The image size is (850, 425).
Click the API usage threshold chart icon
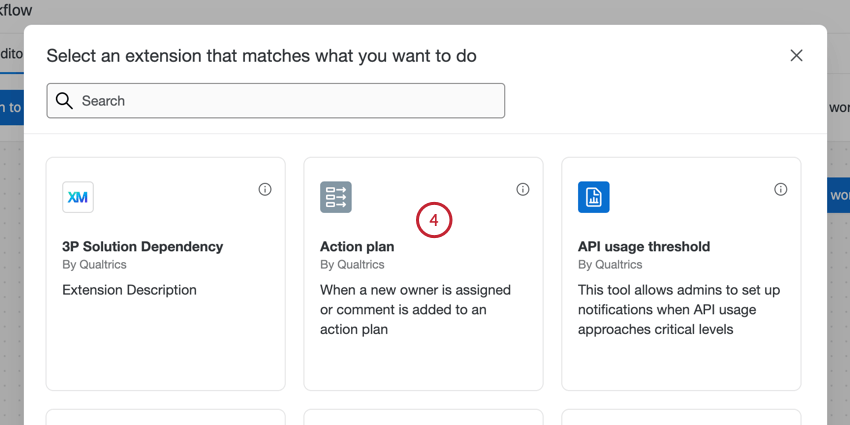coord(594,197)
